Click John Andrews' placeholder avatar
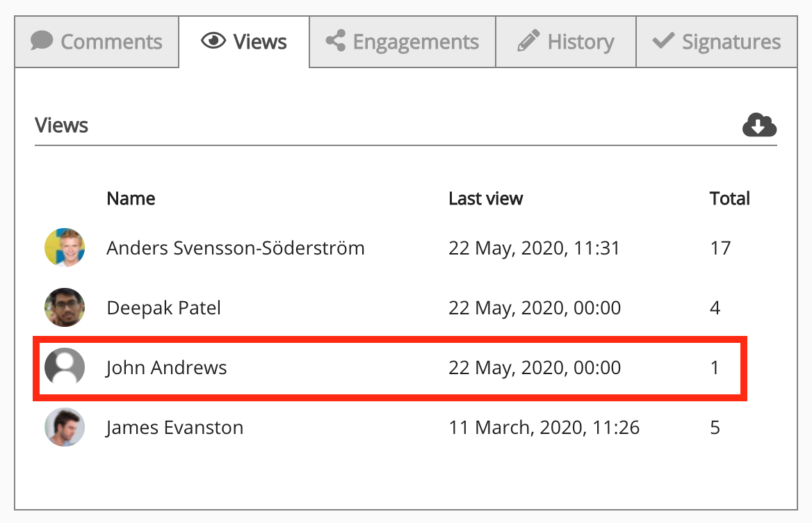 [65, 367]
